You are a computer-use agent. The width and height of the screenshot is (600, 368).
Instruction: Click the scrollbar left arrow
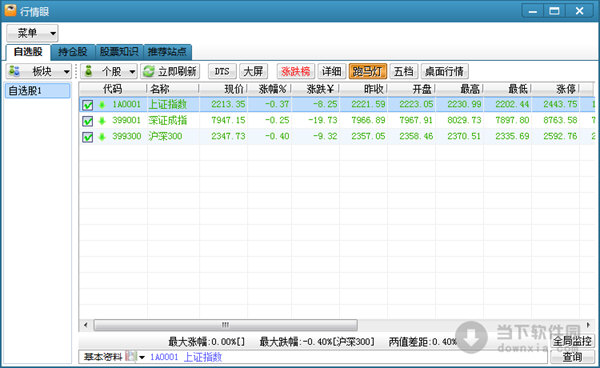[86, 325]
